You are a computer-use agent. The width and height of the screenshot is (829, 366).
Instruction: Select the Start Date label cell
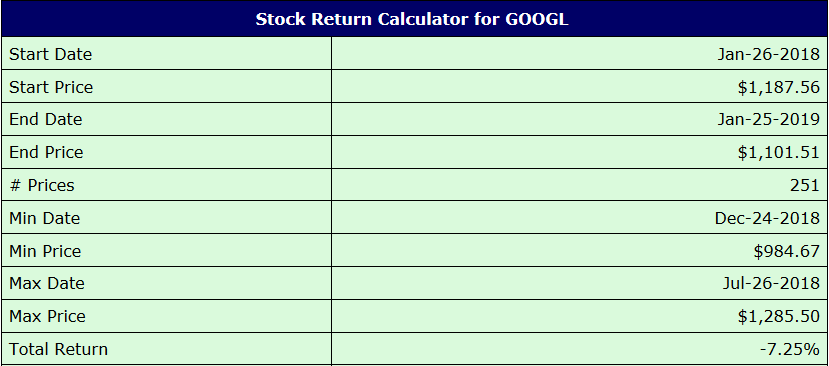tap(167, 53)
